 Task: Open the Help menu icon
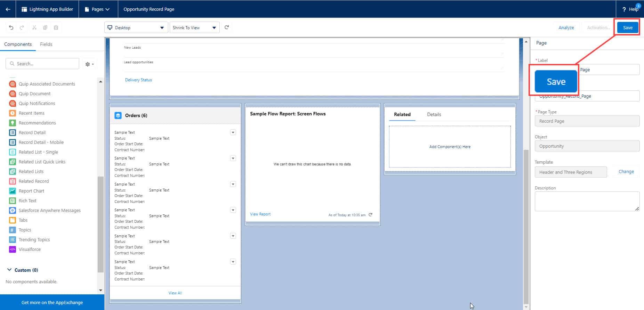tap(624, 9)
